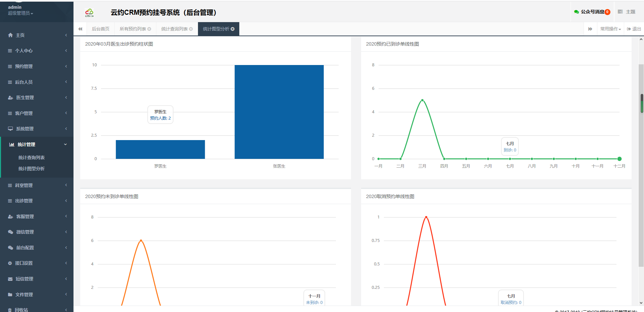Click the gear icon beside 接口设置

tap(10, 263)
